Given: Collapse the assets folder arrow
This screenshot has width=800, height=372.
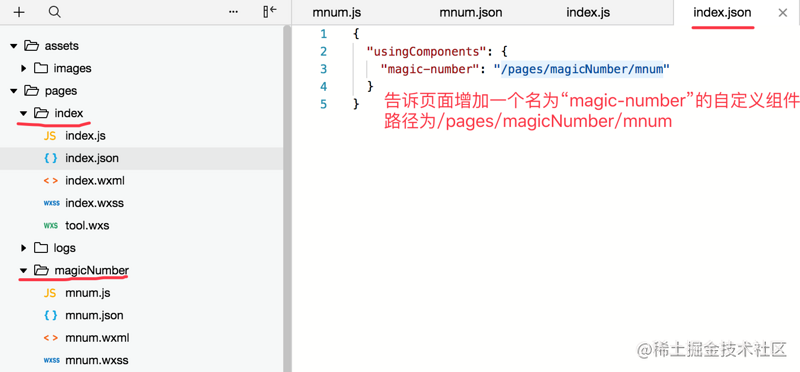Looking at the screenshot, I should (x=14, y=46).
